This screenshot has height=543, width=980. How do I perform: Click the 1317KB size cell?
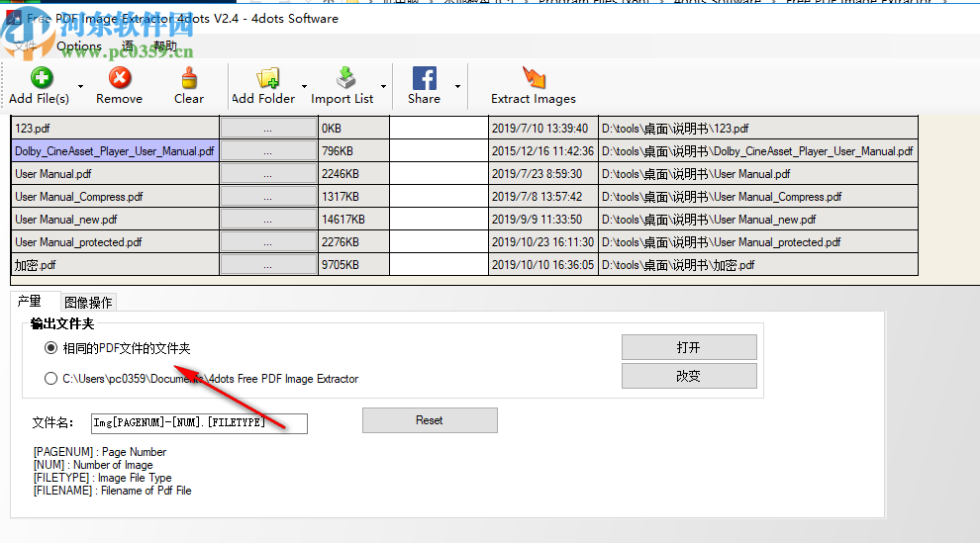[x=353, y=197]
